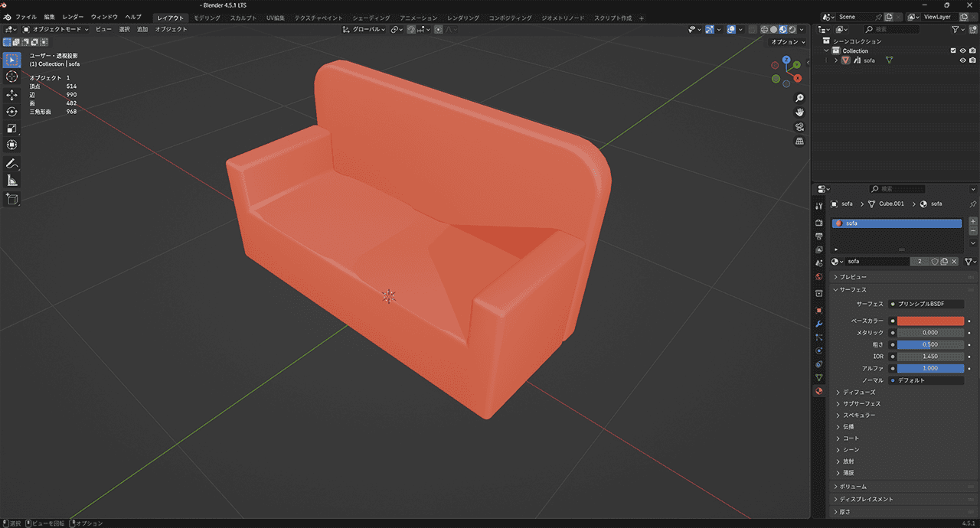The image size is (980, 528).
Task: Open the Modifiers wrench tab in Properties
Action: click(x=819, y=324)
